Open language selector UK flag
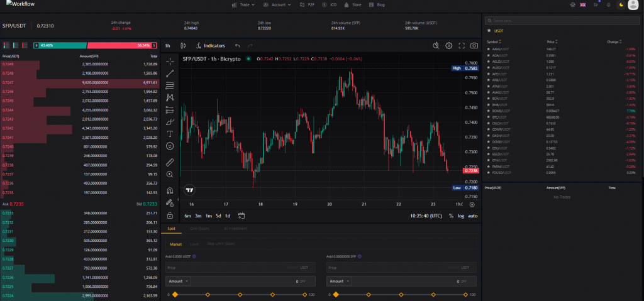644x301 pixels. point(583,5)
